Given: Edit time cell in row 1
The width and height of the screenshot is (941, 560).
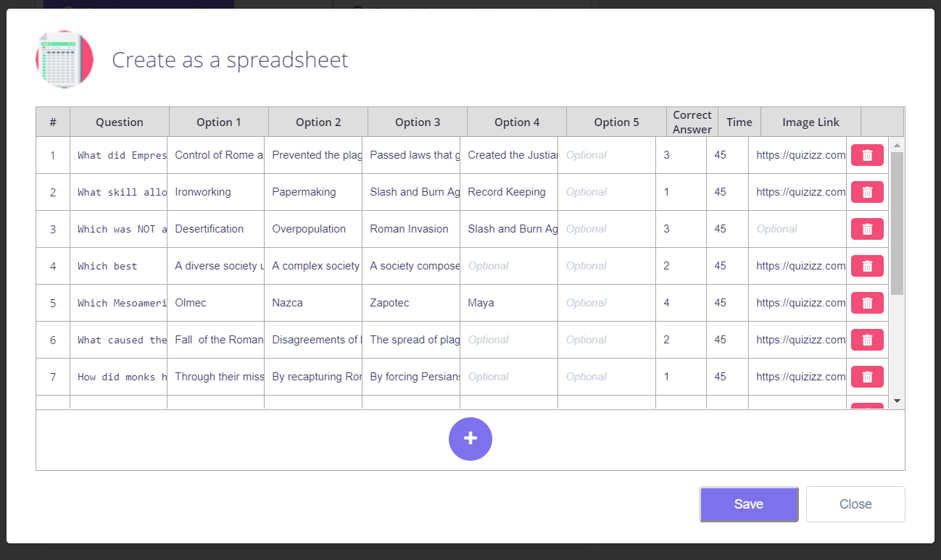Looking at the screenshot, I should click(728, 155).
